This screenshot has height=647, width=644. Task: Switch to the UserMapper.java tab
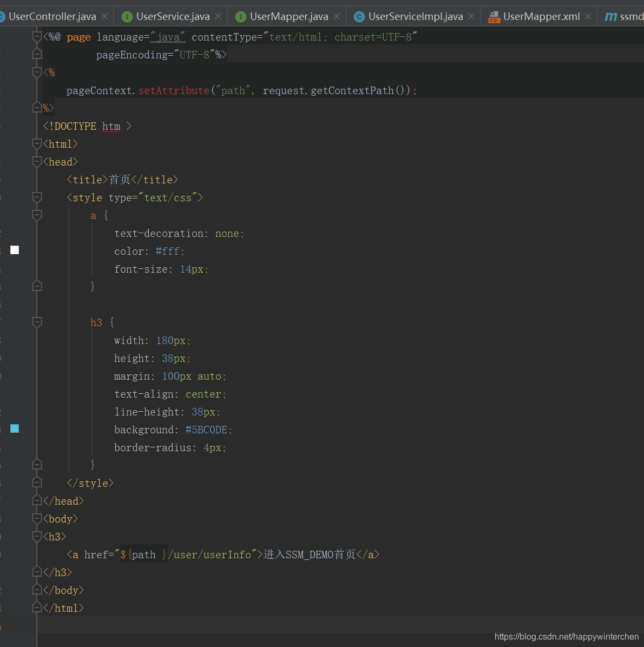pyautogui.click(x=289, y=17)
